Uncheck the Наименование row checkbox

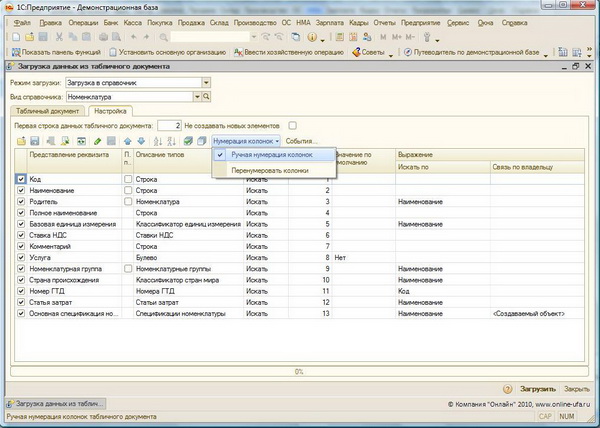pos(21,190)
